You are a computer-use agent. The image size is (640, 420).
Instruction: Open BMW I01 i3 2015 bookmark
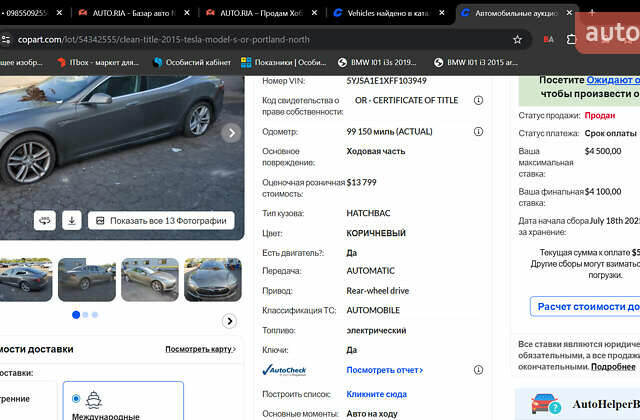tap(476, 62)
